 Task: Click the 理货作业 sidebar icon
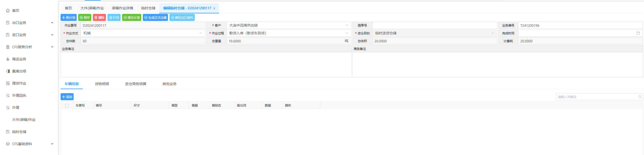pyautogui.click(x=8, y=83)
